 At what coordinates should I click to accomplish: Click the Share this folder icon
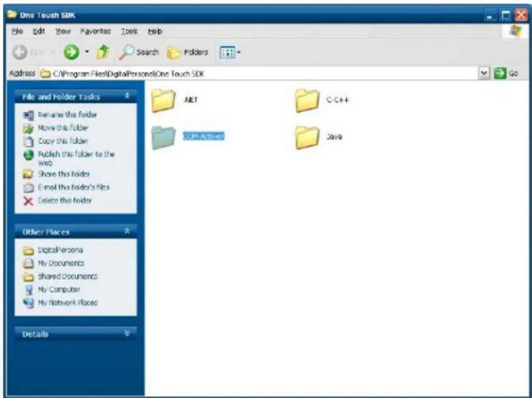coord(29,174)
